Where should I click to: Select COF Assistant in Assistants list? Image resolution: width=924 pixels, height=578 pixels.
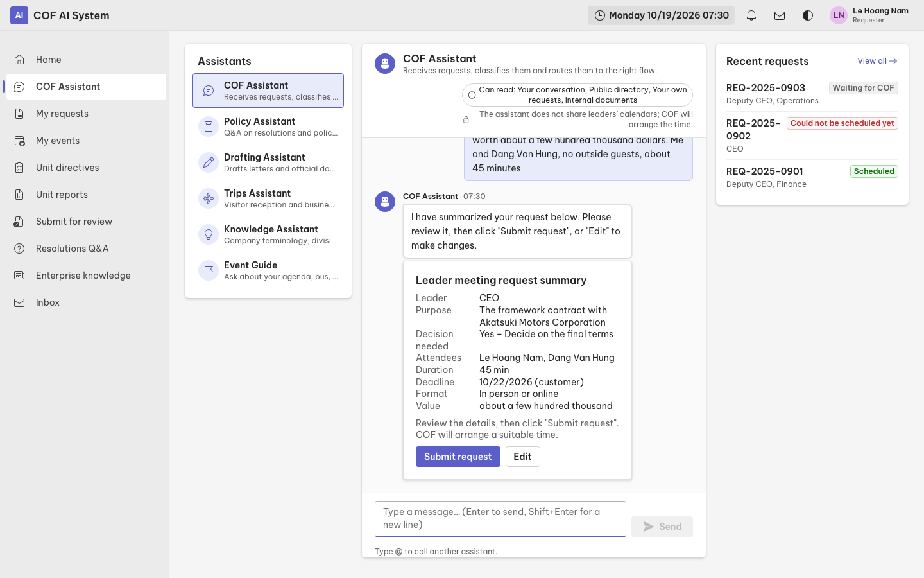pos(268,91)
